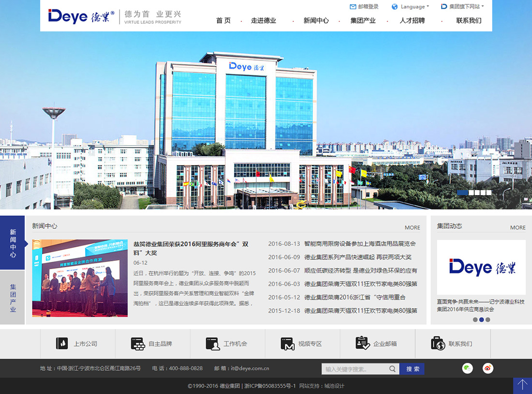Open the 企业邮箱 icon
The height and width of the screenshot is (394, 532).
(x=363, y=343)
